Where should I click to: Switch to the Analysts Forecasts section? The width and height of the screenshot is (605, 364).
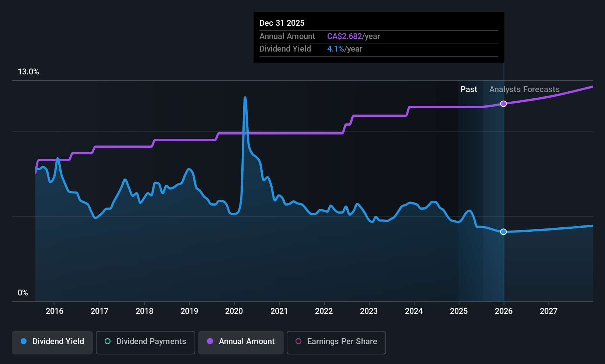coord(524,89)
